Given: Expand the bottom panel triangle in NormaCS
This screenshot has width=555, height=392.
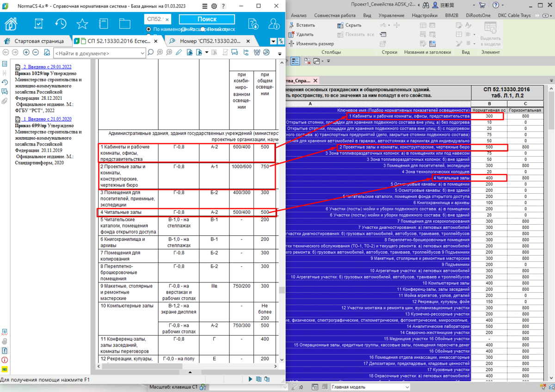Looking at the screenshot, I should point(190,372).
